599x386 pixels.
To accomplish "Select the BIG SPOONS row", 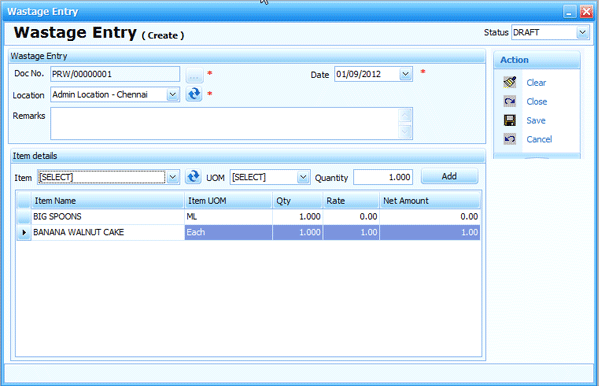I will point(248,217).
